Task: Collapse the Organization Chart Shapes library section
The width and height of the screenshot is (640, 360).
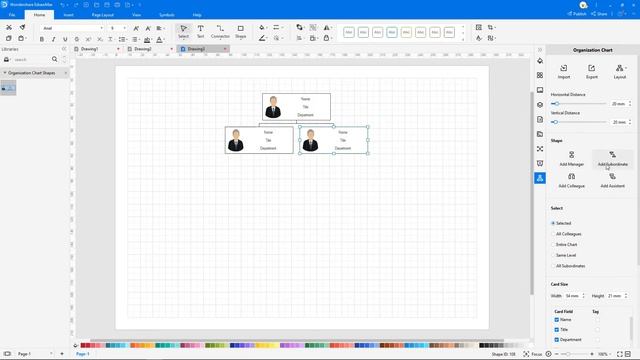Action: (5, 73)
